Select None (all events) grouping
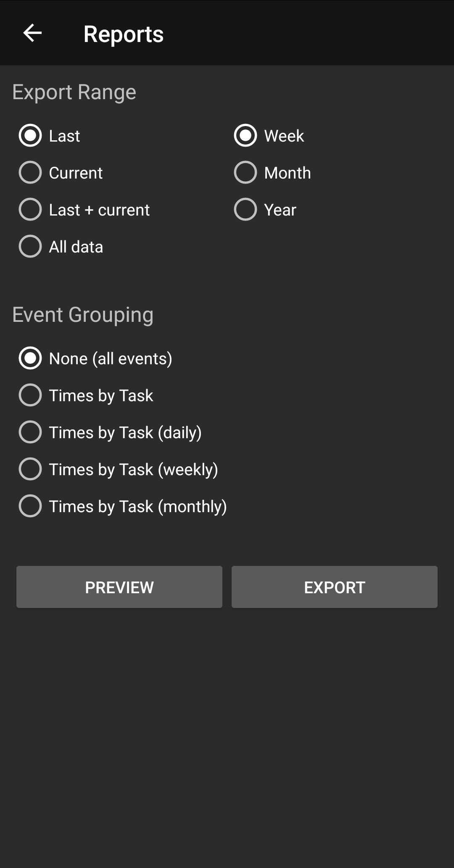The height and width of the screenshot is (868, 454). 30,358
